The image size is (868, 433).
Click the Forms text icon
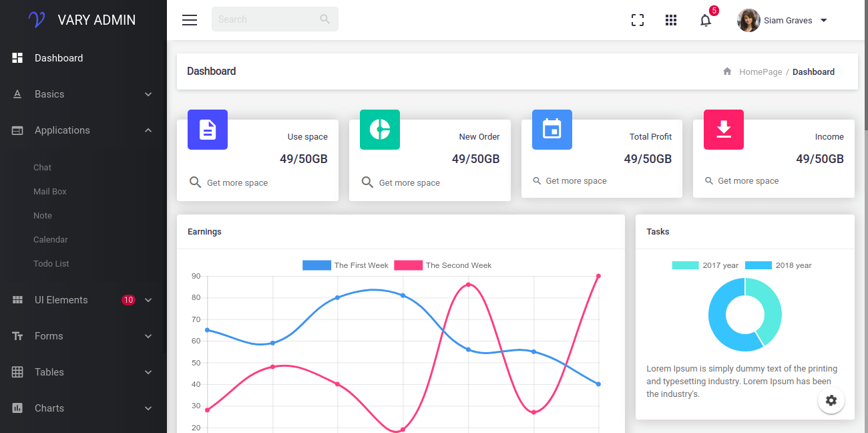[18, 336]
